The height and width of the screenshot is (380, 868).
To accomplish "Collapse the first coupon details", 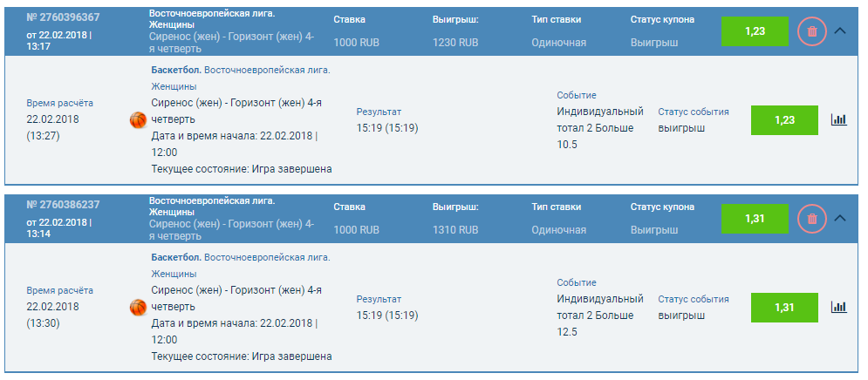I will point(841,31).
